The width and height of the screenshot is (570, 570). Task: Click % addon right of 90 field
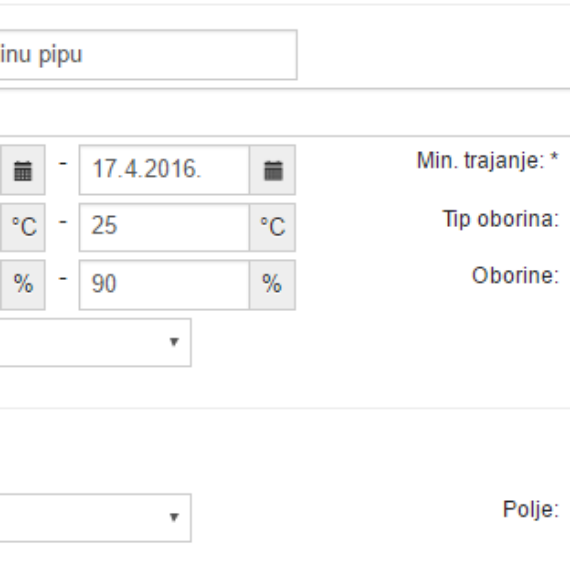coord(273,285)
